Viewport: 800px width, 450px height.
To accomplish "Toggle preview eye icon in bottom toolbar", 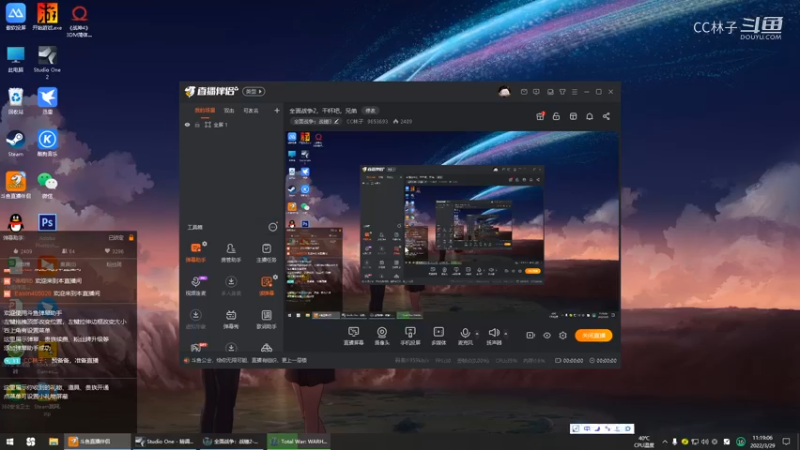I will point(547,335).
